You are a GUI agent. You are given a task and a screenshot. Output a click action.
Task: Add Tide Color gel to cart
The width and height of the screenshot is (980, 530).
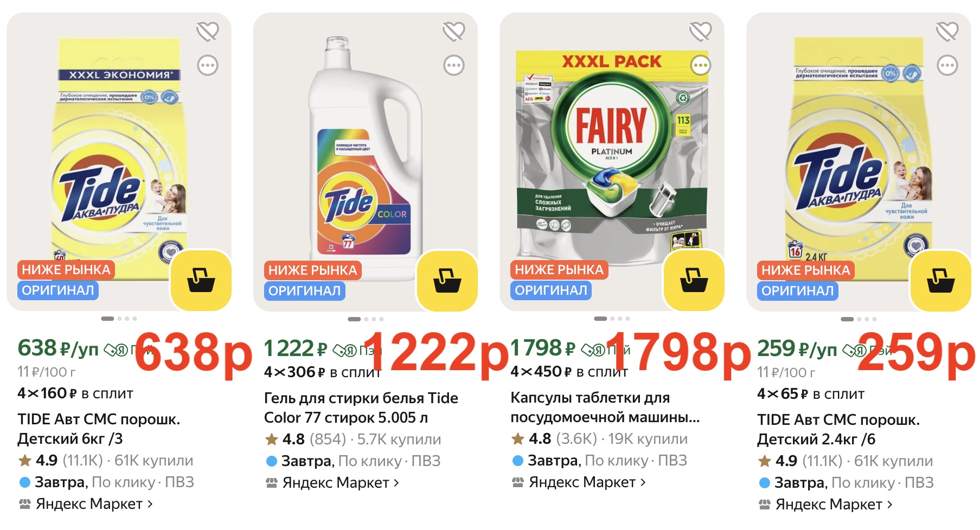click(x=447, y=280)
